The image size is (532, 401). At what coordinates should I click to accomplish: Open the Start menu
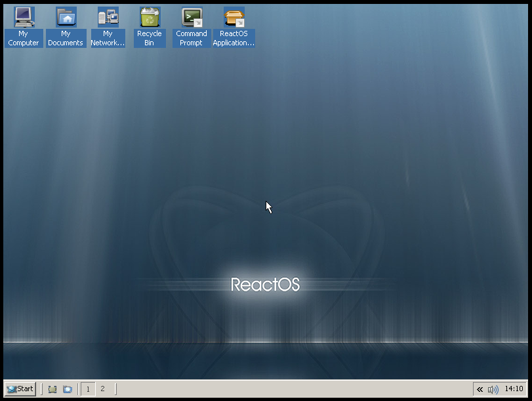pos(20,389)
